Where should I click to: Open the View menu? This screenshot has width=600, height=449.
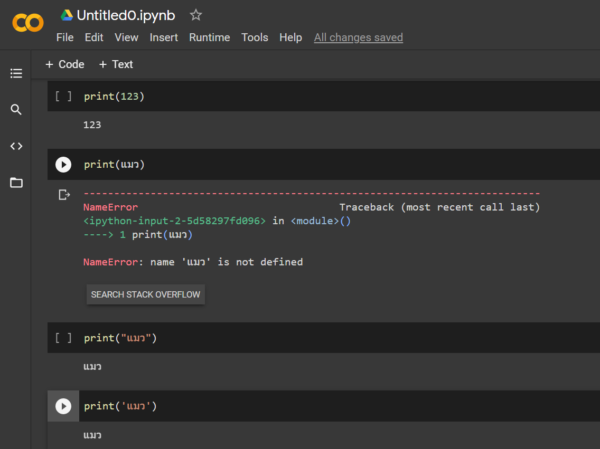(x=126, y=38)
